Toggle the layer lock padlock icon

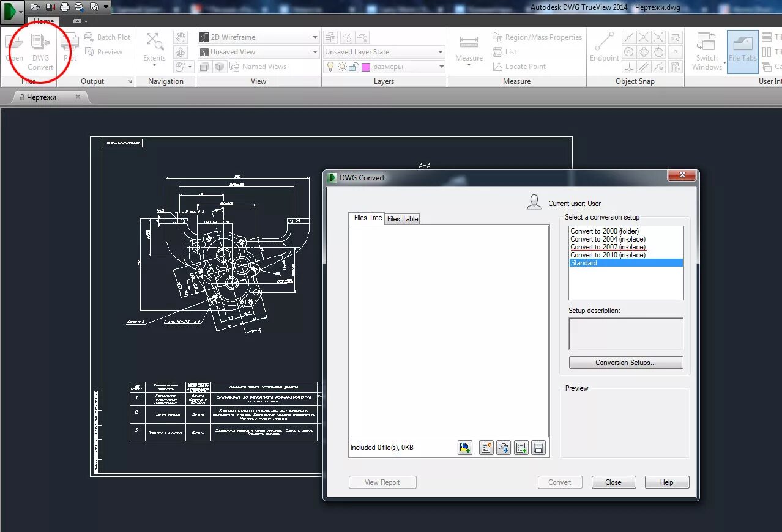[x=353, y=67]
